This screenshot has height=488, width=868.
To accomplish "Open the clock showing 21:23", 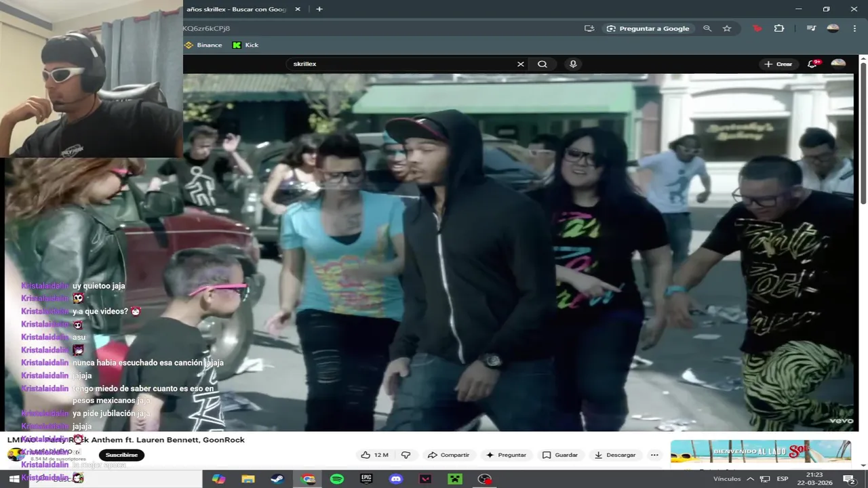I will 815,479.
